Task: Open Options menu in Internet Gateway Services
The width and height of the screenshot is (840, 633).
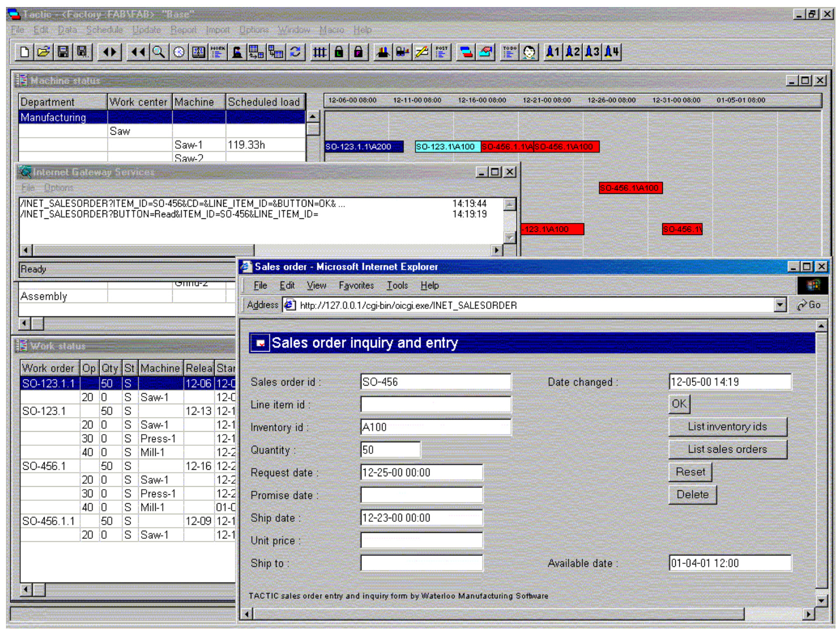Action: 59,187
